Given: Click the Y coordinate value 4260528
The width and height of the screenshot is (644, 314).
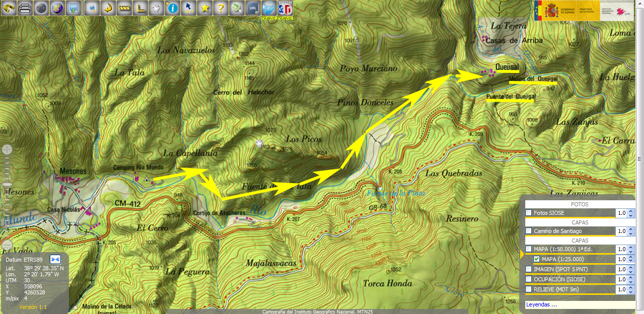Looking at the screenshot, I should coord(35,292).
